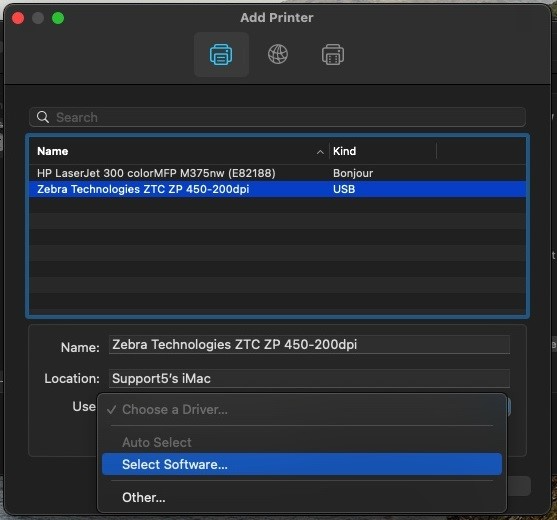This screenshot has width=557, height=520.
Task: Select the Zebra Technologies ZTC ZP 450-200dpi row
Action: pos(277,189)
